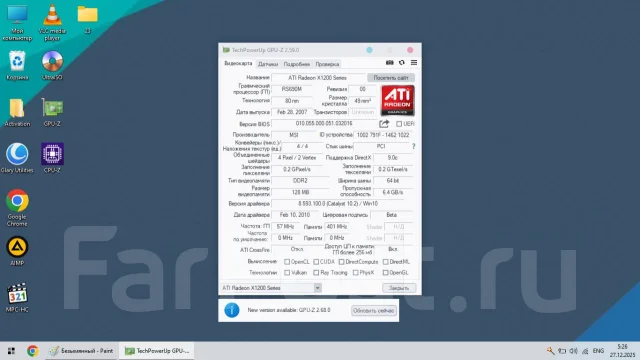Toggle the PhysX checkbox

point(356,273)
